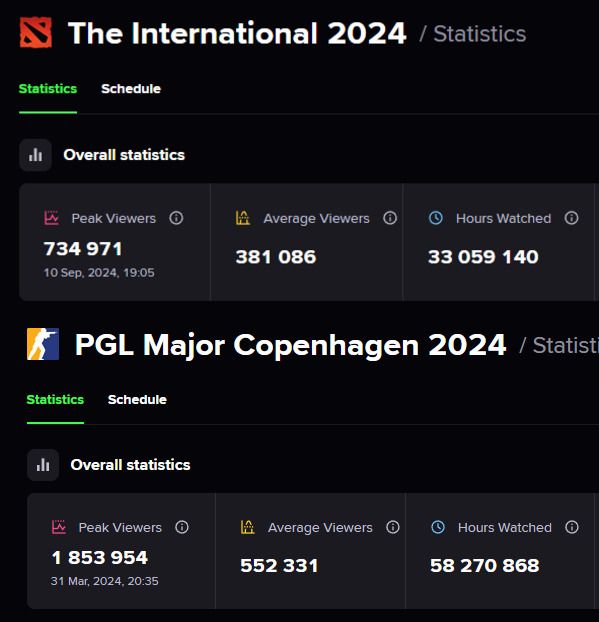
Task: Click The International 2024 title link
Action: (x=237, y=33)
